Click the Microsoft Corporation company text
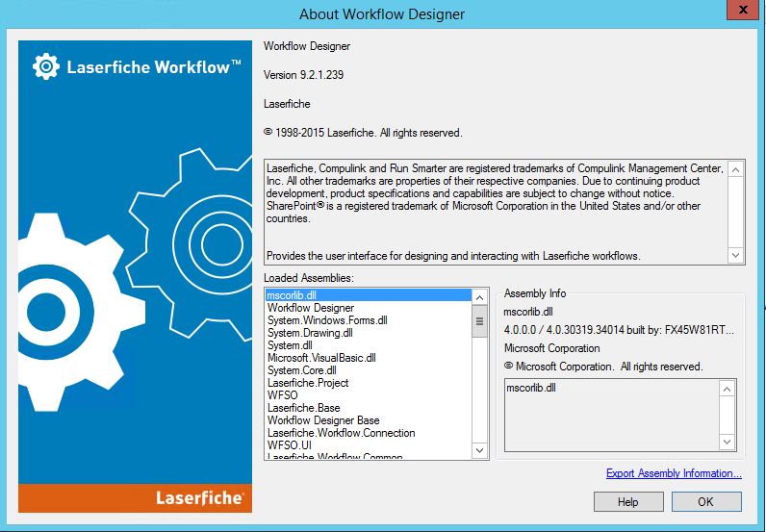 [552, 348]
